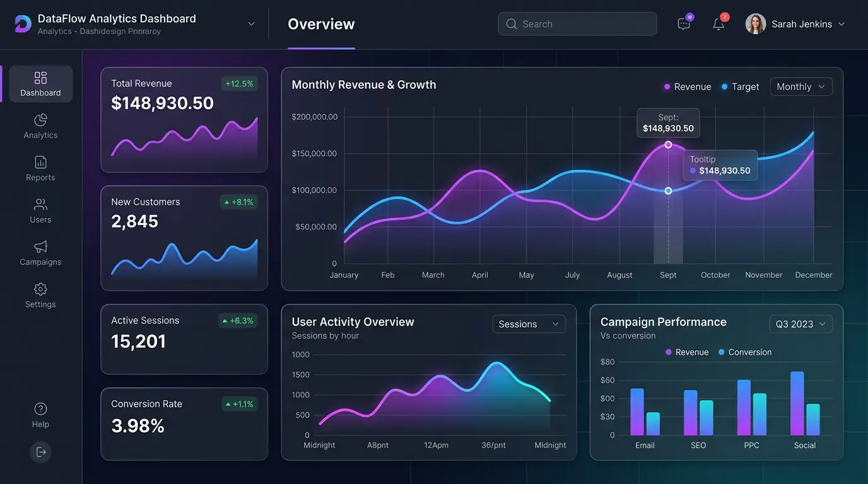The width and height of the screenshot is (868, 484).
Task: Open the Help question mark icon
Action: (40, 408)
